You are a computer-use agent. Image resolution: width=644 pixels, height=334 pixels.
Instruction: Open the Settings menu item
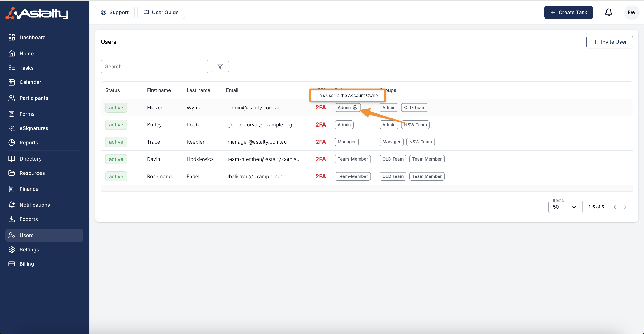tap(29, 250)
